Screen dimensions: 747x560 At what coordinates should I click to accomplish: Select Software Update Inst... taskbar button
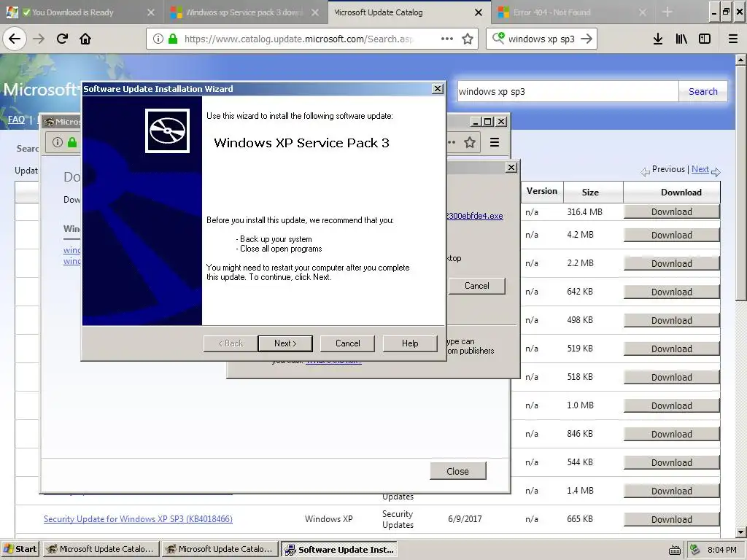pos(339,550)
